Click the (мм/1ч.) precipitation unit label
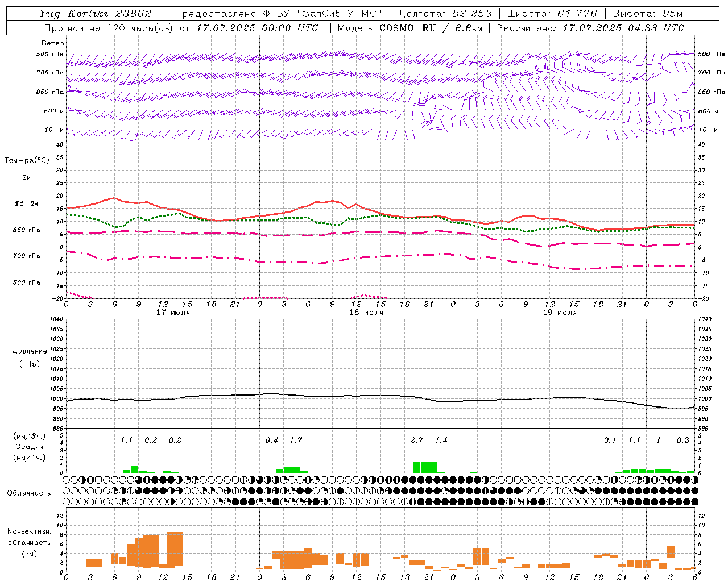 click(30, 458)
